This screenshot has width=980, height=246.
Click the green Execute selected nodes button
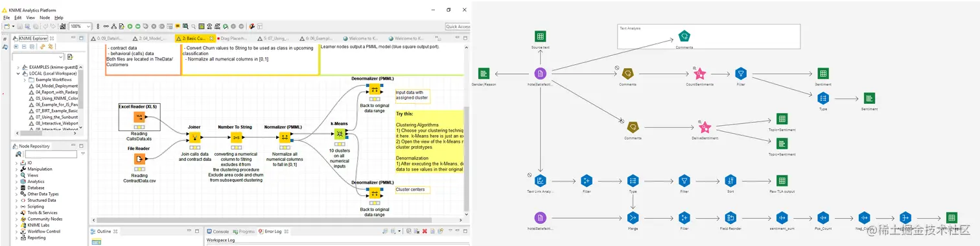tap(130, 26)
